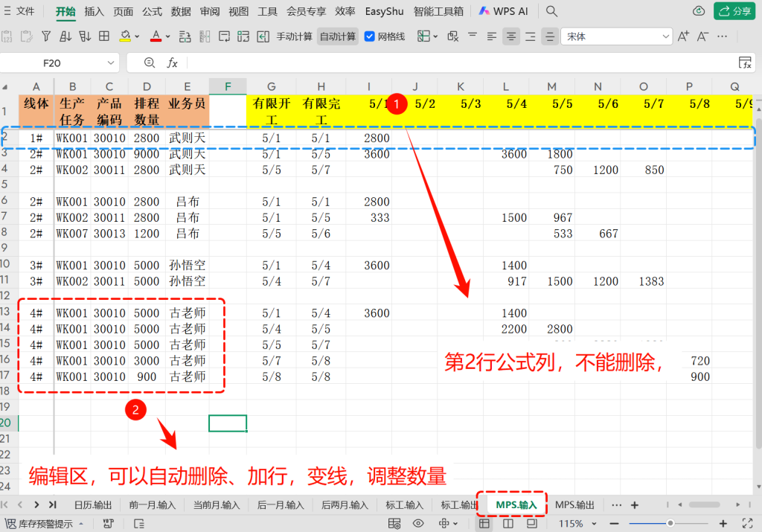
Task: Center text horizontally
Action: click(510, 36)
